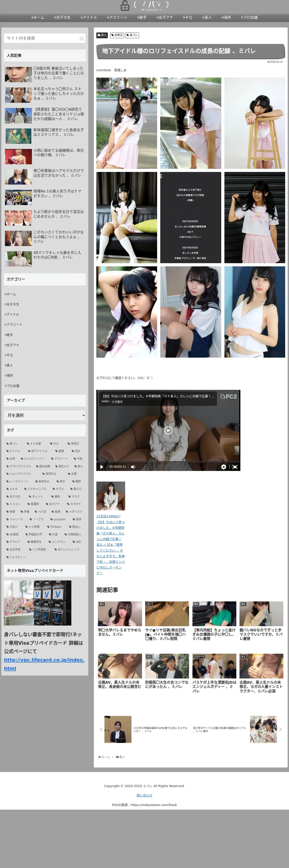
Task: Click the FC2 logo on the video player
Action: (228, 397)
